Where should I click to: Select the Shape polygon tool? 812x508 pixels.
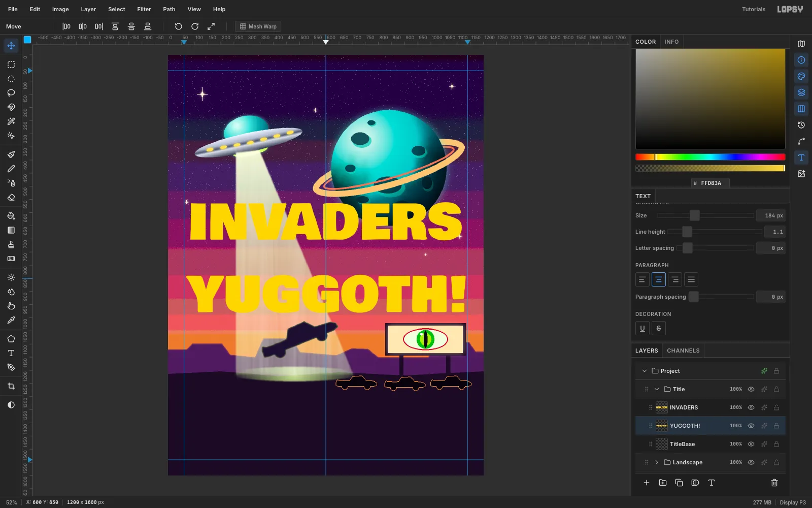[11, 339]
